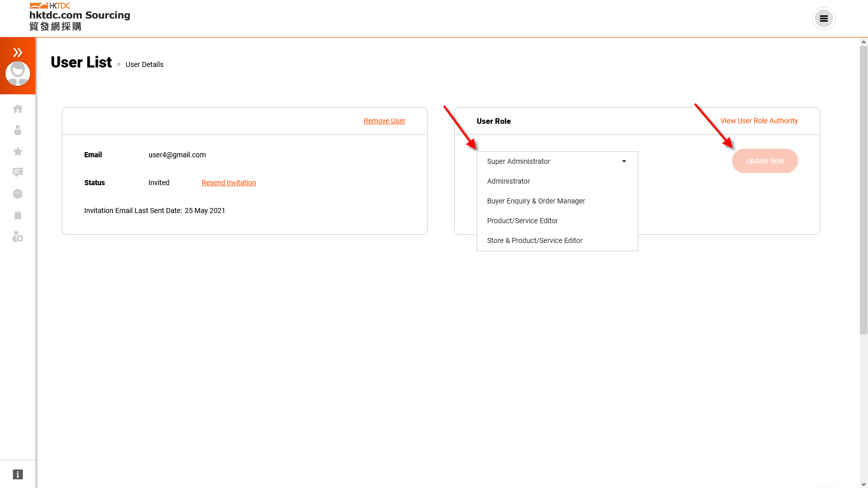Open the hamburger menu button
Screen dimensions: 868x488
824,19
